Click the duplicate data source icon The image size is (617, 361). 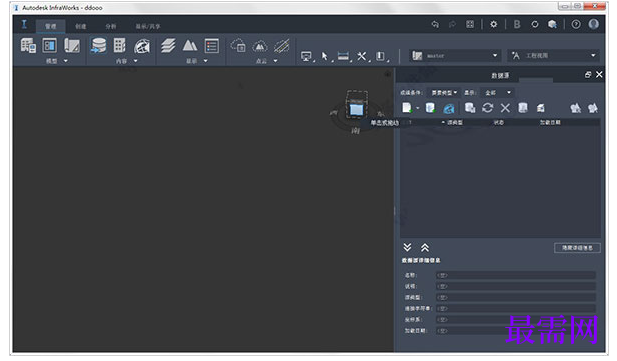point(470,108)
